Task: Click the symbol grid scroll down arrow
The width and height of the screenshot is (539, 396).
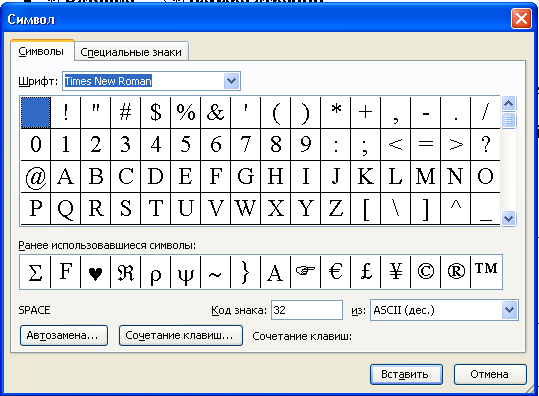Action: (508, 218)
